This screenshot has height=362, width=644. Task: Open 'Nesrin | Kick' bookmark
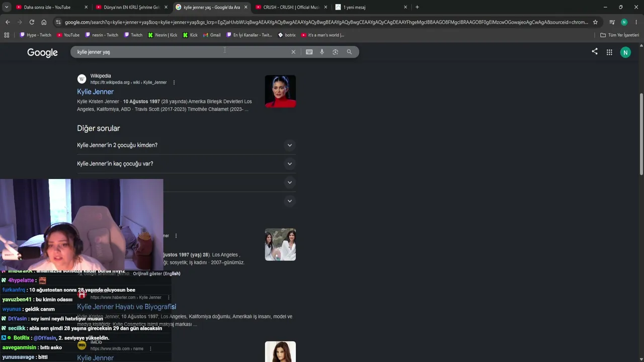[x=163, y=35]
